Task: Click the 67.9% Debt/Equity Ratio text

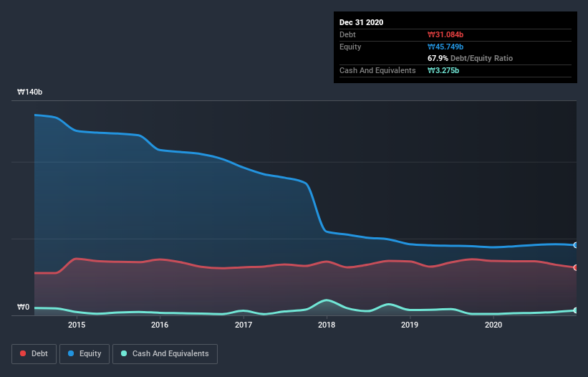Action: coord(471,58)
